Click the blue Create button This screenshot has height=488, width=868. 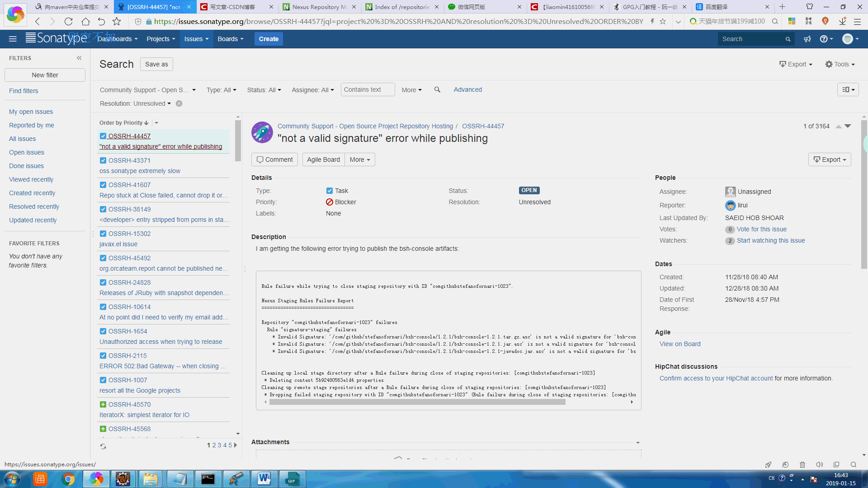pyautogui.click(x=269, y=39)
